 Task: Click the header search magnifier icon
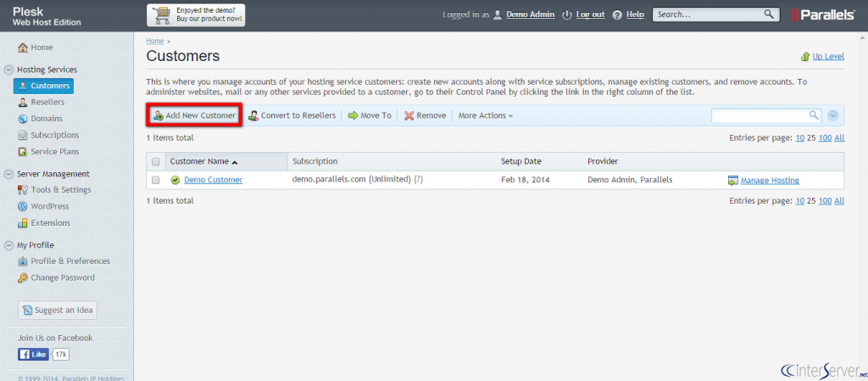point(769,14)
